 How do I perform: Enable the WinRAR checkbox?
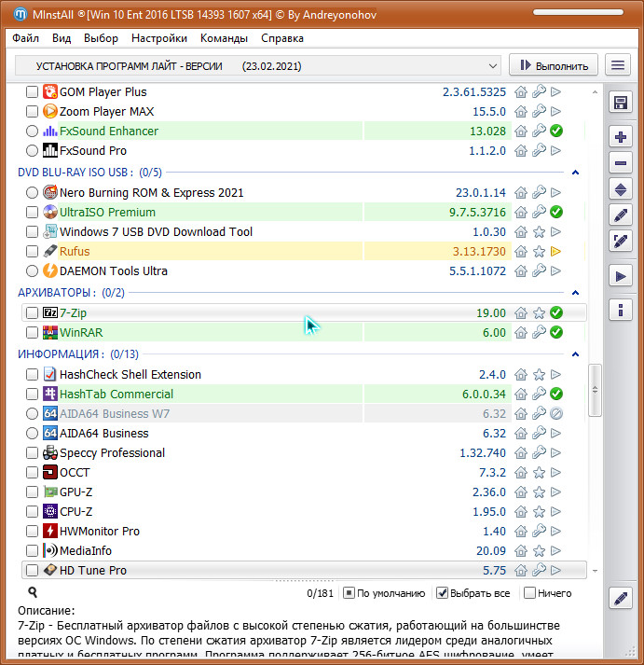(x=32, y=332)
